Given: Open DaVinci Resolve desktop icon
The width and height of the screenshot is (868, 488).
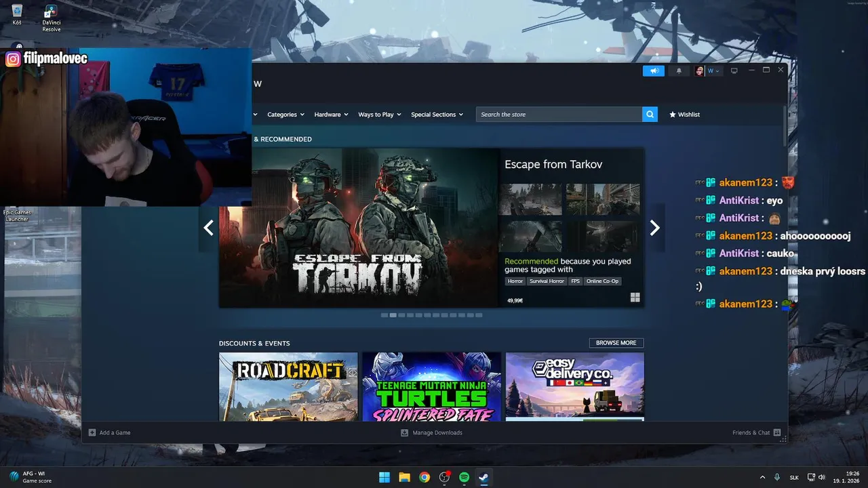Looking at the screenshot, I should point(51,18).
